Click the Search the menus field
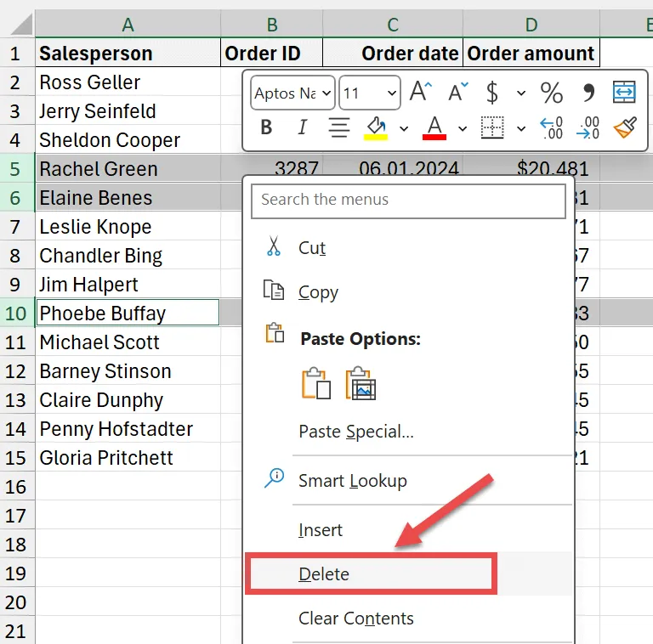Image resolution: width=653 pixels, height=644 pixels. click(x=408, y=201)
